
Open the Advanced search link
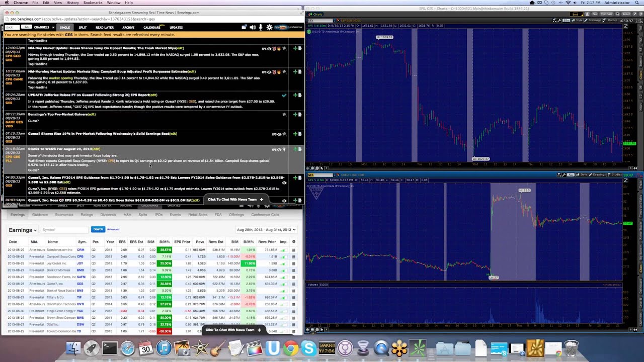pos(113,230)
